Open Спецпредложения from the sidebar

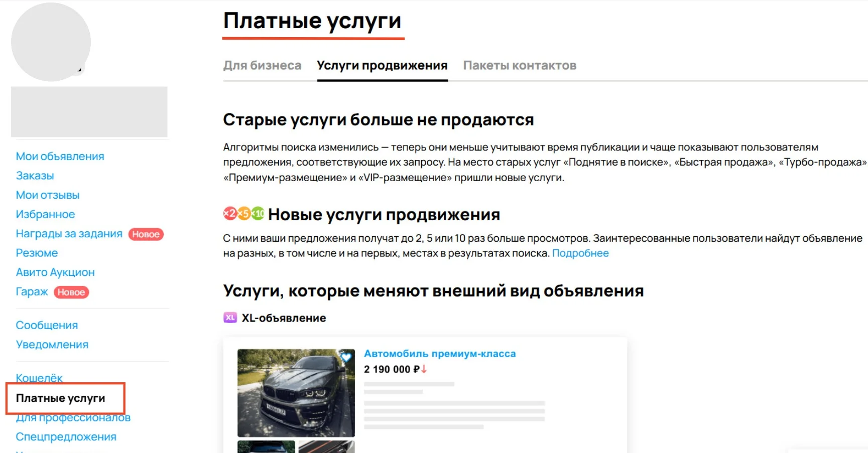pyautogui.click(x=66, y=436)
